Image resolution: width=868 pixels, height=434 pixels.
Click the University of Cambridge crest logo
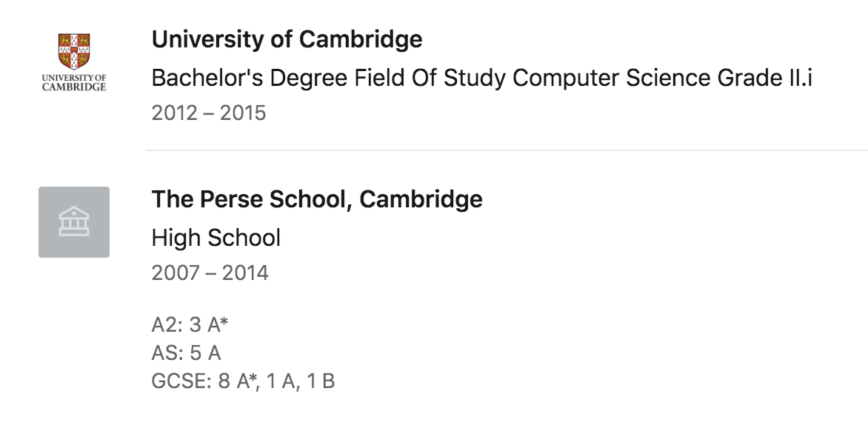point(74,50)
